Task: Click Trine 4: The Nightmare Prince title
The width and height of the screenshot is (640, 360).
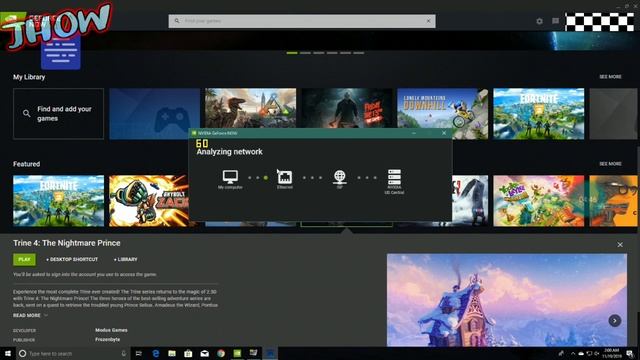Action: point(67,243)
